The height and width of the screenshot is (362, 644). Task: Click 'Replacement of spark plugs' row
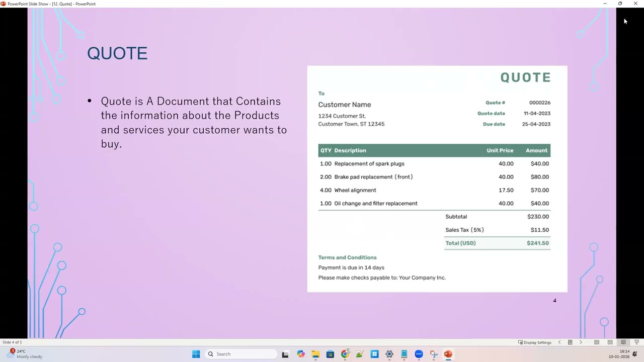(434, 163)
